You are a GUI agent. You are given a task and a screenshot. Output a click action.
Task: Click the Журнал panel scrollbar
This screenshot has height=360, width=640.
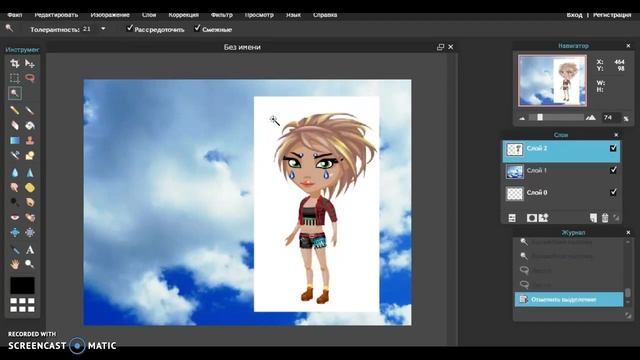[x=628, y=292]
